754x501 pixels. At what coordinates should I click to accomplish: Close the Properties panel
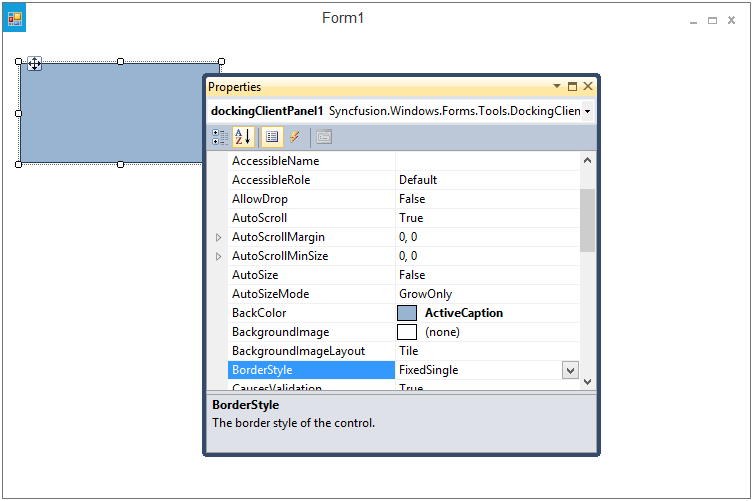[x=588, y=87]
